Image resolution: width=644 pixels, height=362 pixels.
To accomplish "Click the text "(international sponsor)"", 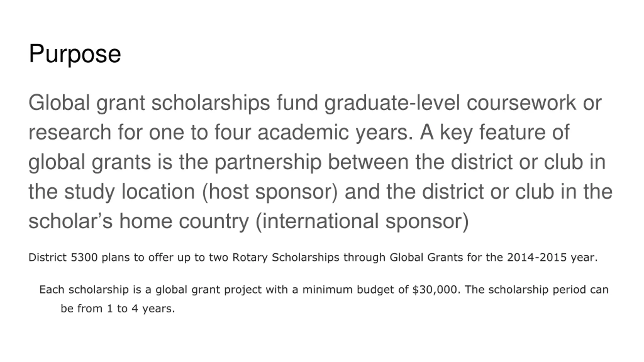I will (362, 221).
